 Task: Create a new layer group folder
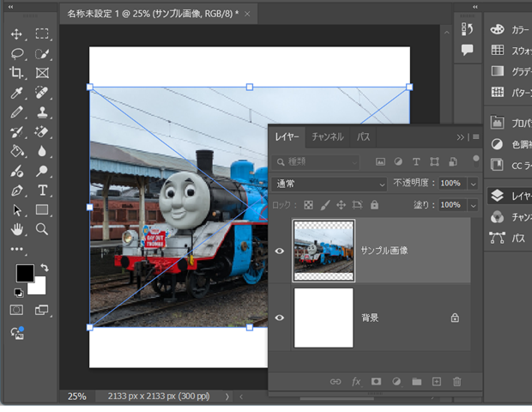[417, 381]
